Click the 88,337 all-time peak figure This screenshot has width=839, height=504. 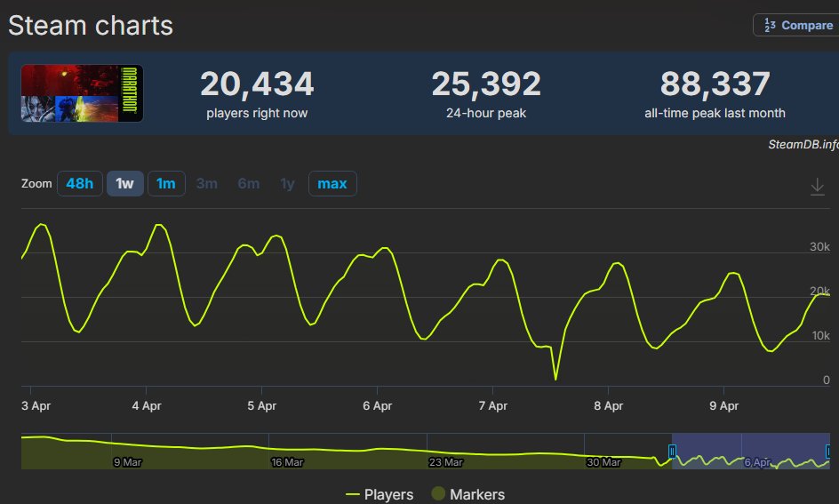[x=715, y=84]
